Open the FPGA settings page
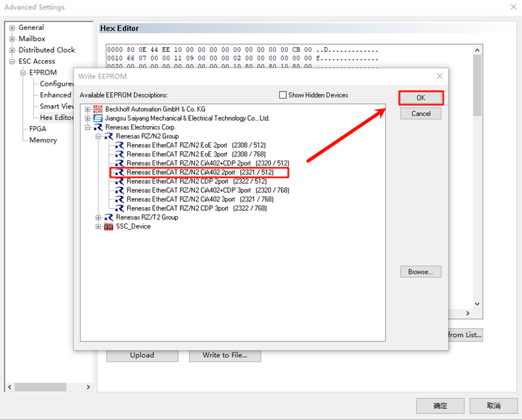 (38, 129)
